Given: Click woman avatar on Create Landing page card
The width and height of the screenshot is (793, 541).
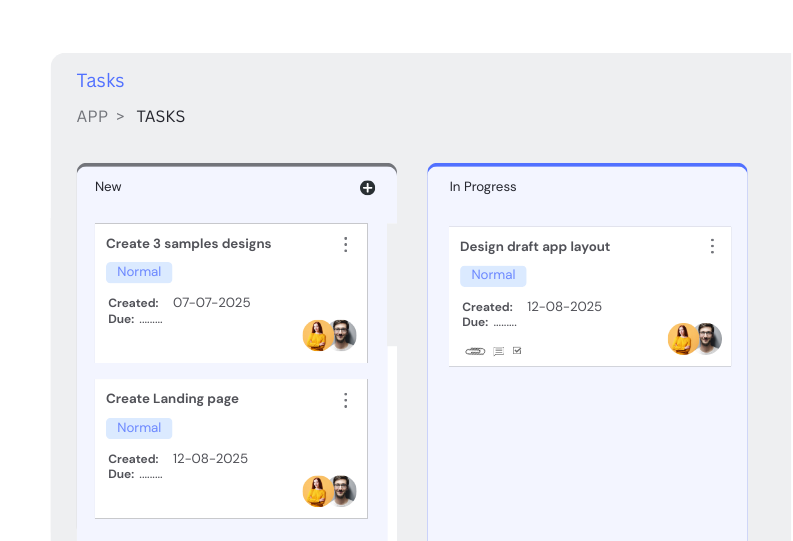Looking at the screenshot, I should click(x=317, y=491).
